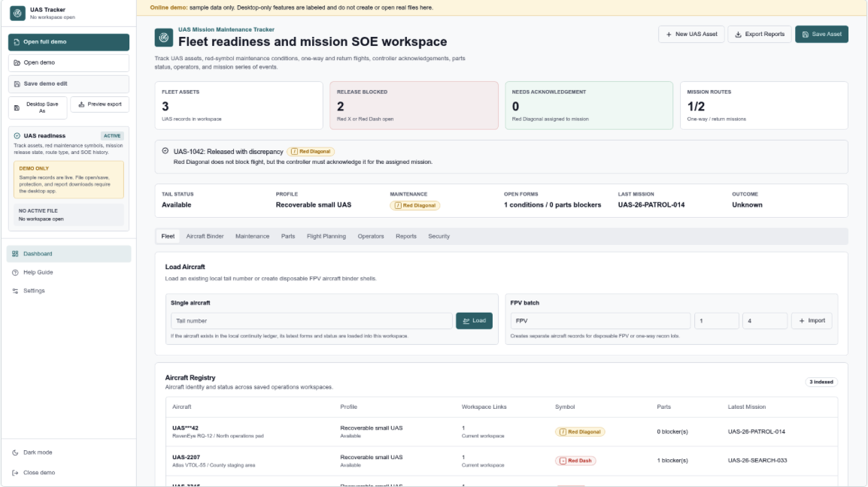
Task: Select the Fleet Assets summary card
Action: 238,106
